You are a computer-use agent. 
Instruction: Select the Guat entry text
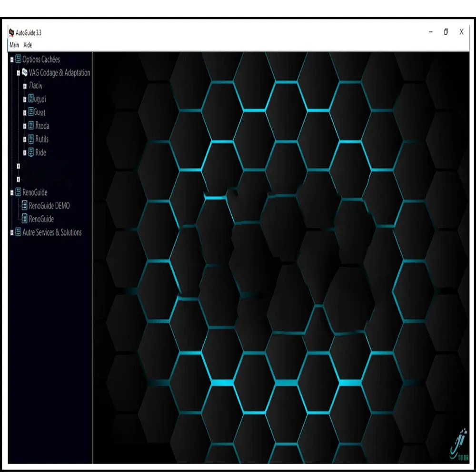(40, 112)
